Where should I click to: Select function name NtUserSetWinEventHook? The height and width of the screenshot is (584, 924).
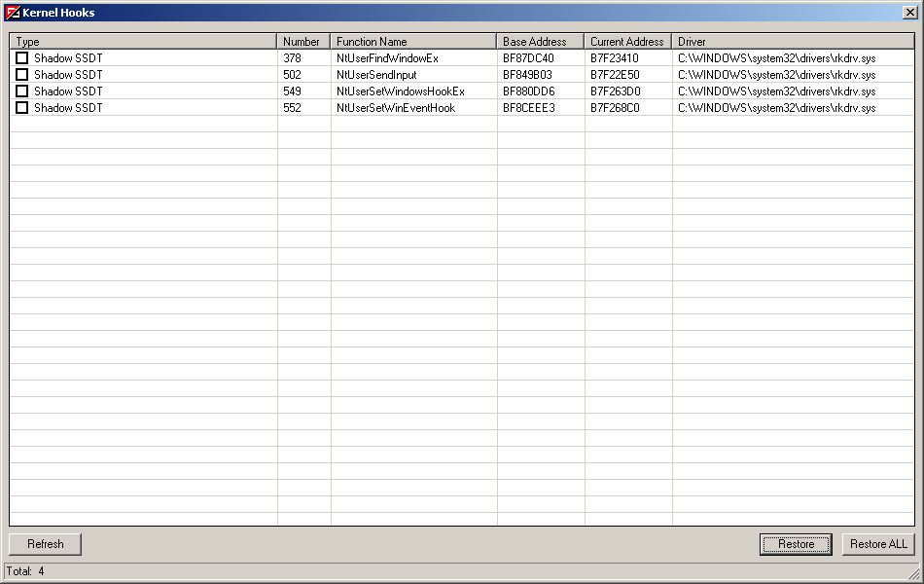coord(396,107)
